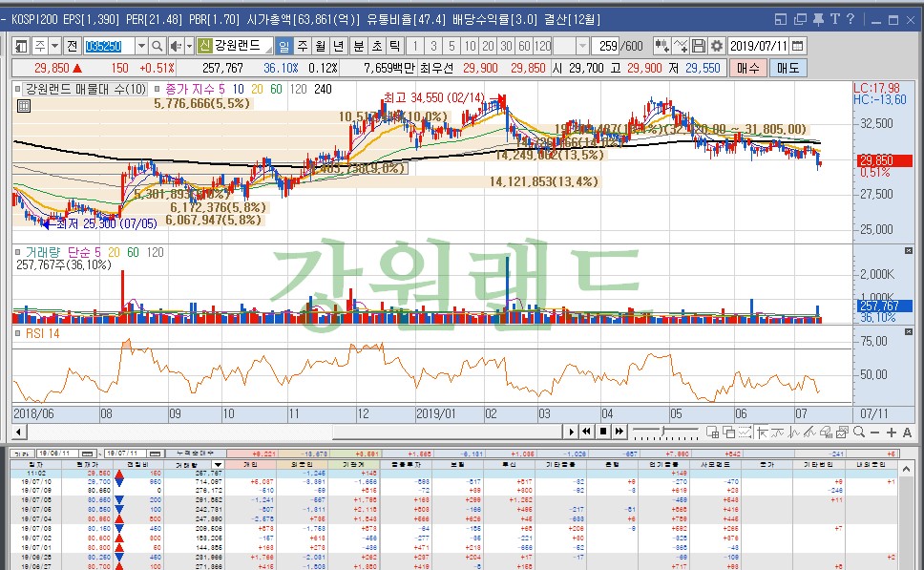The height and width of the screenshot is (570, 924).
Task: Select the 분 minute period toggle
Action: (x=359, y=46)
